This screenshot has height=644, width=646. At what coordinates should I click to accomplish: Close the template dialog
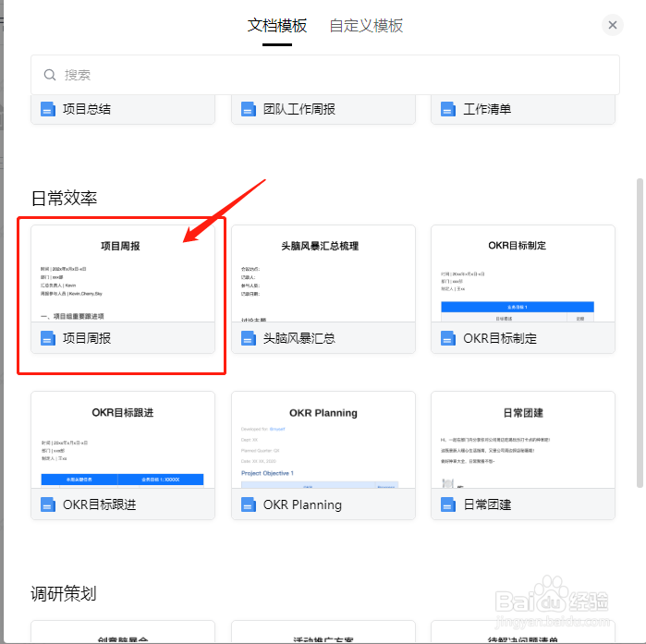[x=612, y=25]
